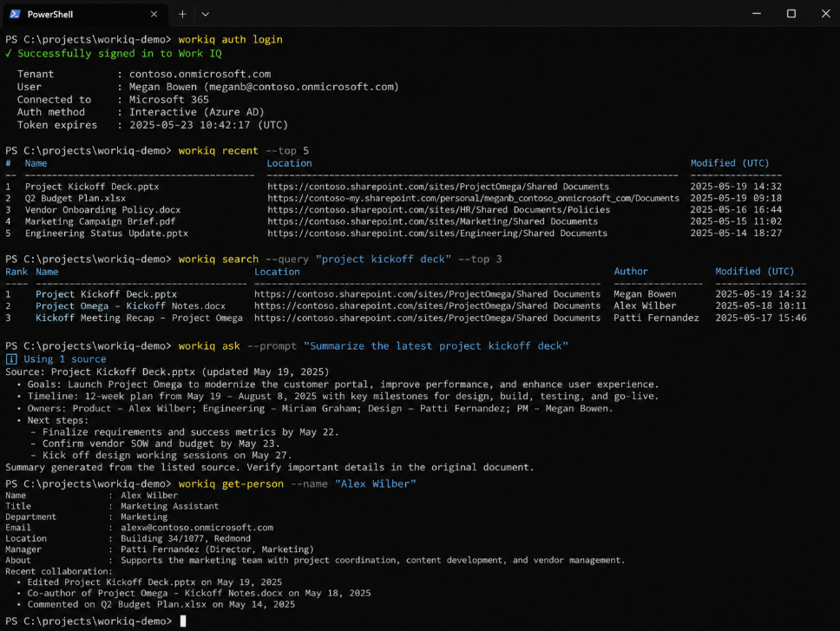Screen dimensions: 840x631
Task: Click the green checkmark before Successfully signed in
Action: coord(9,53)
